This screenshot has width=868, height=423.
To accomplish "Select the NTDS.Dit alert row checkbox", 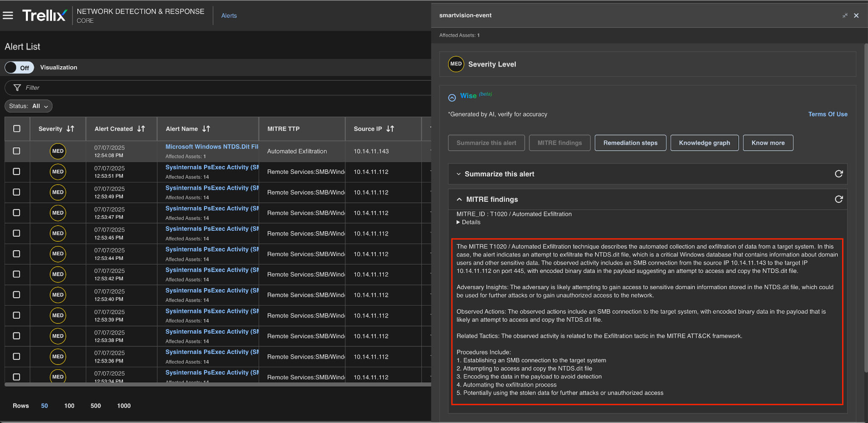I will tap(17, 151).
